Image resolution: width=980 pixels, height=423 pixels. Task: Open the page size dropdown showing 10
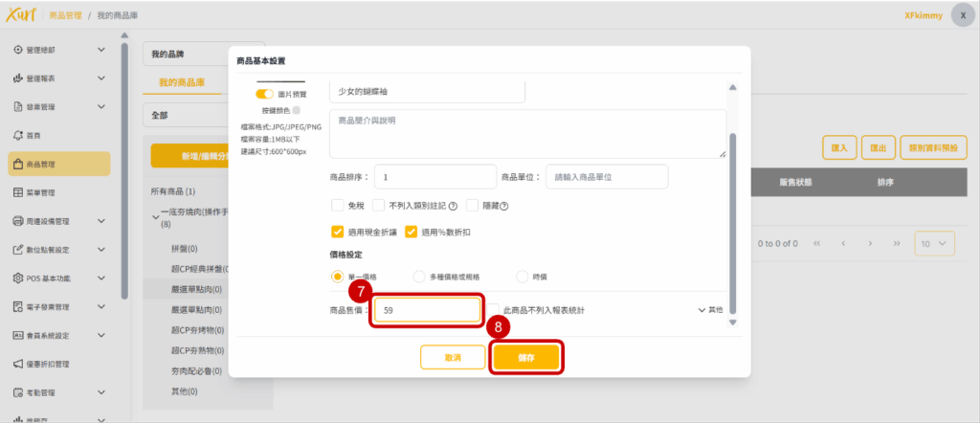point(933,243)
